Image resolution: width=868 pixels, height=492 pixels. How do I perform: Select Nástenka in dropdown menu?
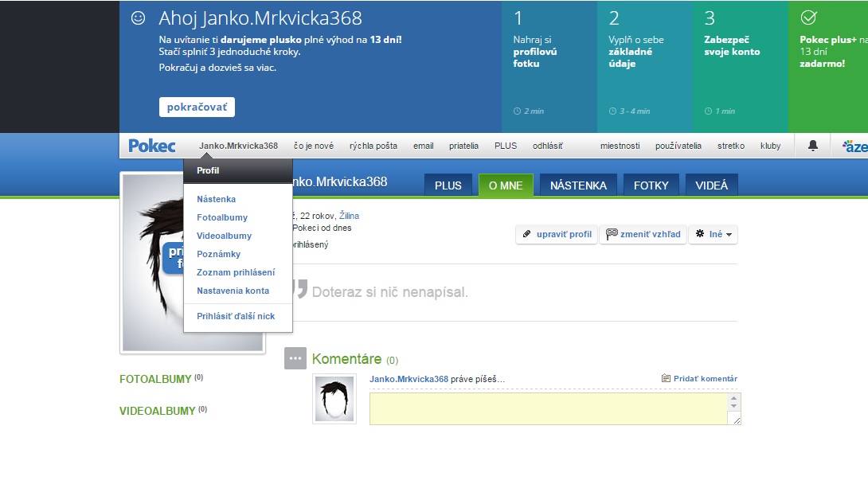[216, 199]
